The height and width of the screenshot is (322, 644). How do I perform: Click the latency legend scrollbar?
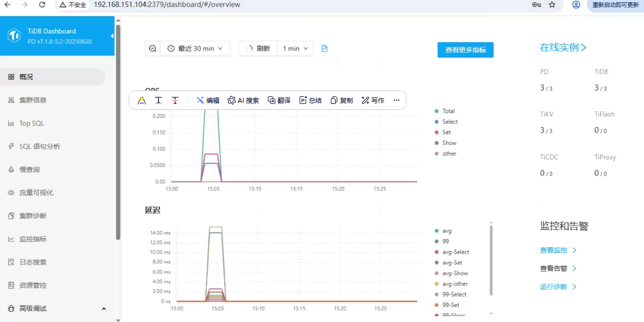pyautogui.click(x=491, y=260)
